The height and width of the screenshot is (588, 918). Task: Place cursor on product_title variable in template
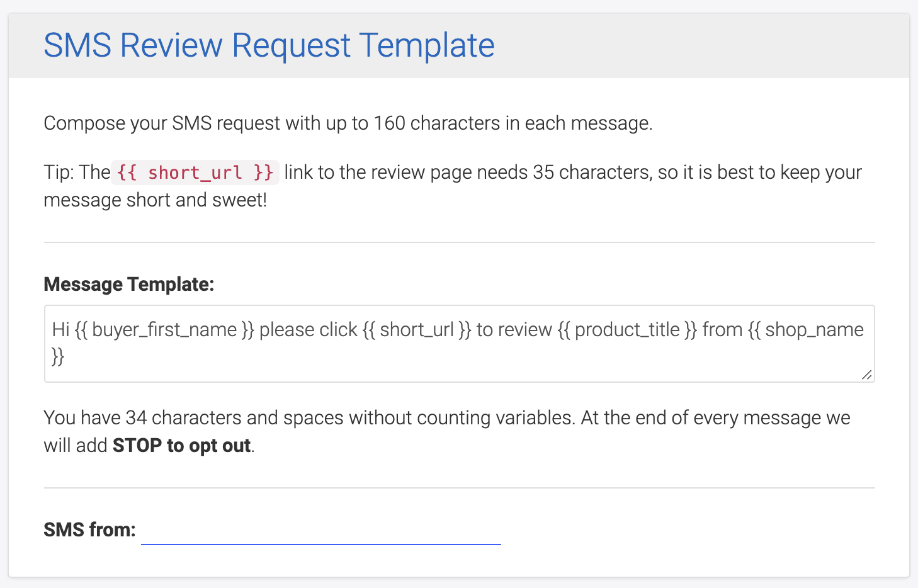(x=627, y=330)
